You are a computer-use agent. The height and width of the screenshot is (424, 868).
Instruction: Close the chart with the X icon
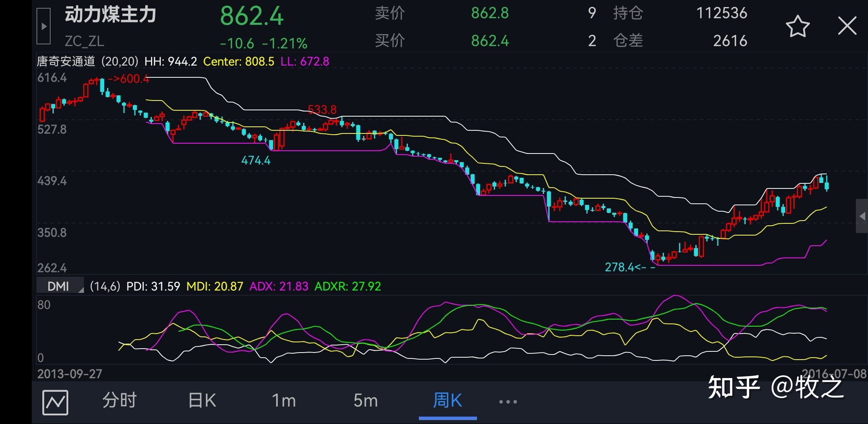click(x=848, y=25)
